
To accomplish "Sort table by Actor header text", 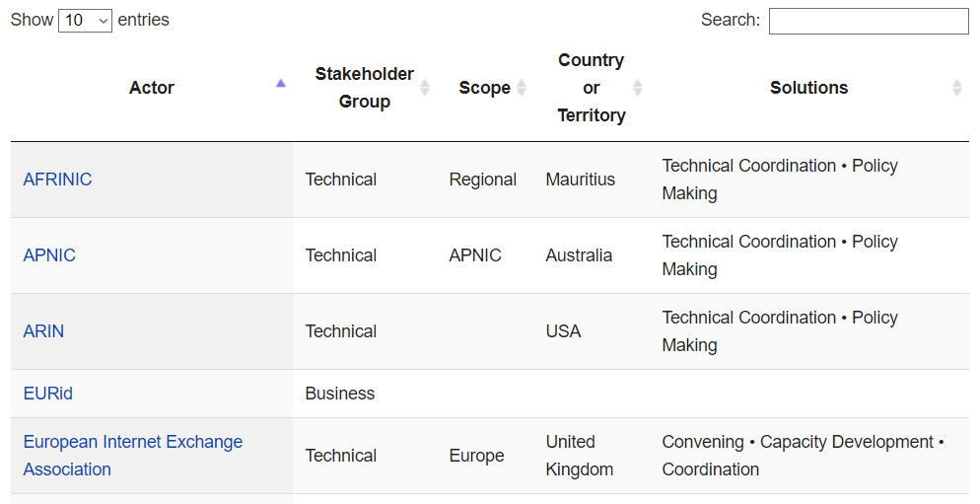I will (152, 88).
